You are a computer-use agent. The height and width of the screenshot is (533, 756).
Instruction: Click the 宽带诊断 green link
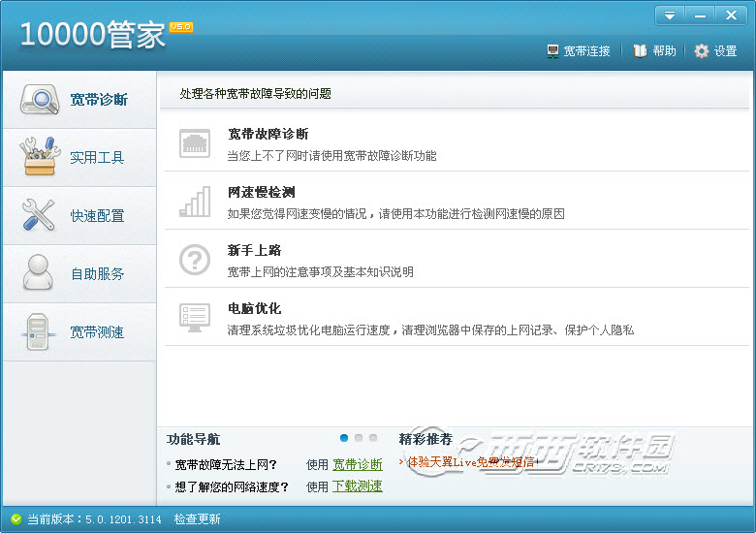(358, 464)
